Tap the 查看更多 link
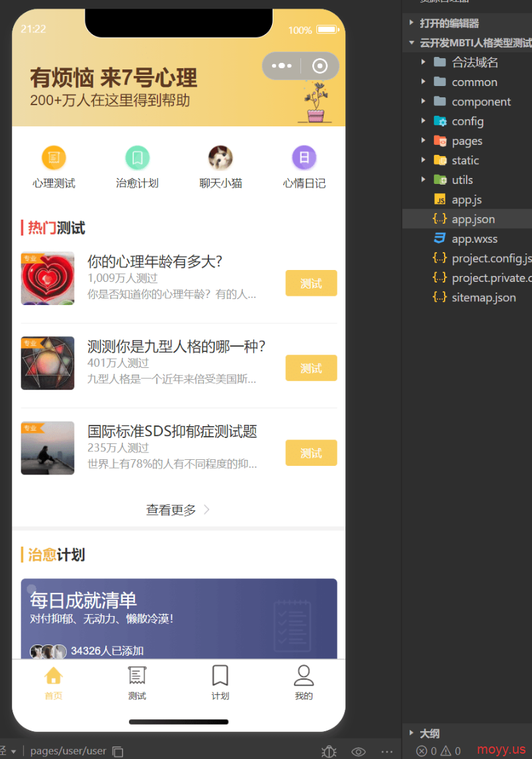Screen dimensions: 532x759 tap(177, 510)
